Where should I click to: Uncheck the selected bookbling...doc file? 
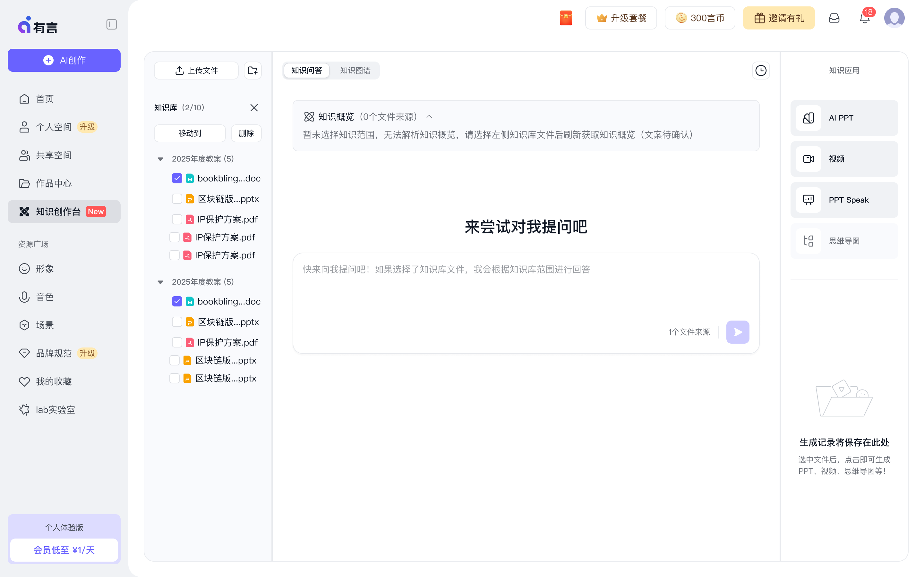(177, 178)
